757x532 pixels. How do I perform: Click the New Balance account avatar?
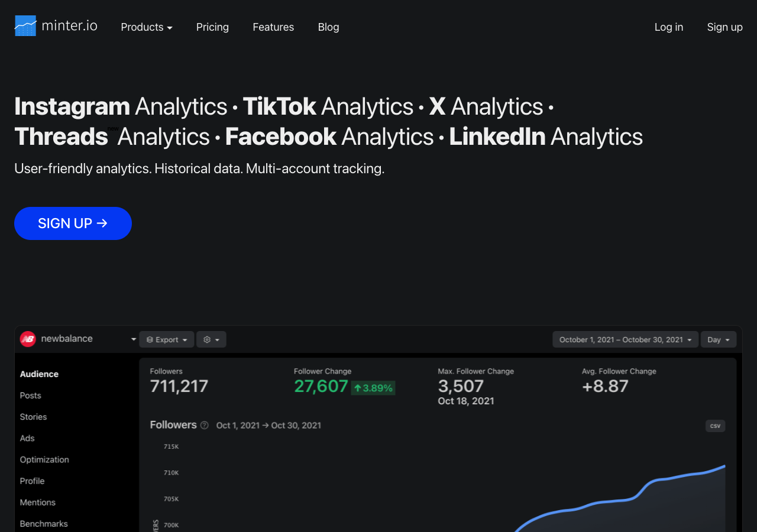pyautogui.click(x=27, y=339)
